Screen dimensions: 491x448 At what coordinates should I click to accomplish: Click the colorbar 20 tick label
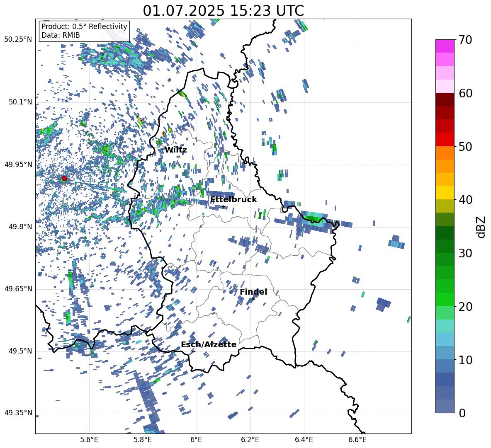pyautogui.click(x=465, y=306)
